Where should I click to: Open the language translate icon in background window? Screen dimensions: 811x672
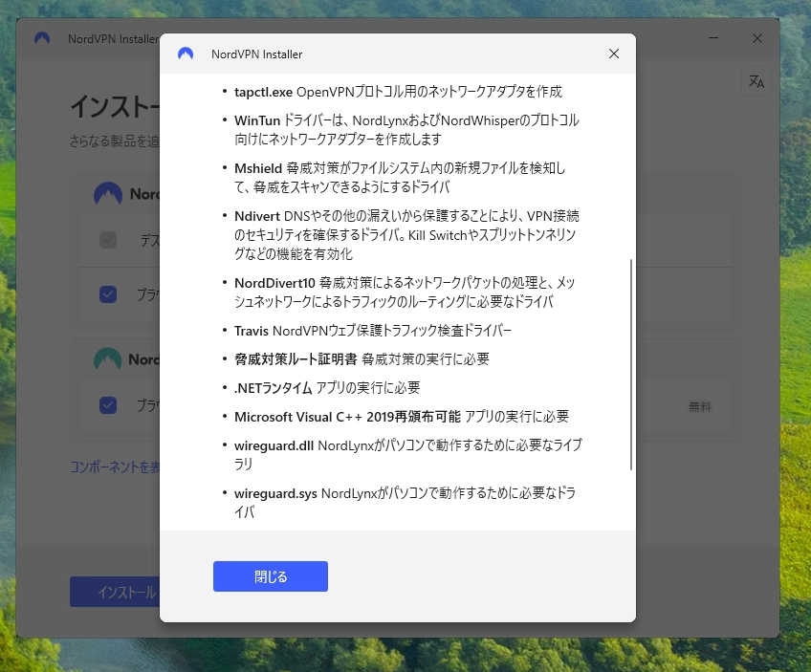click(x=756, y=81)
